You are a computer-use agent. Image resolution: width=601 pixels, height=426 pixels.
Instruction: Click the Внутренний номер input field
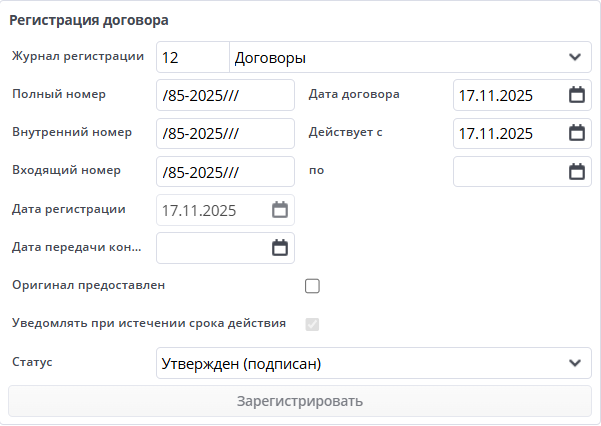point(225,133)
